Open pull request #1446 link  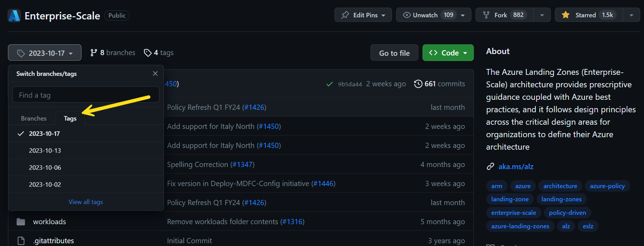pos(323,184)
